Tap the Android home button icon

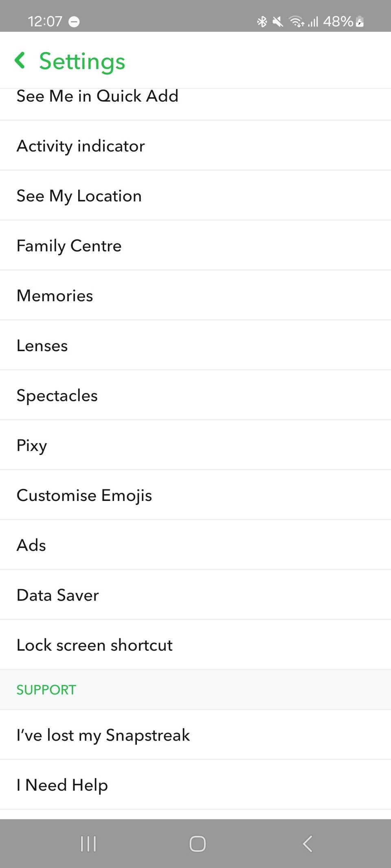pyautogui.click(x=197, y=844)
